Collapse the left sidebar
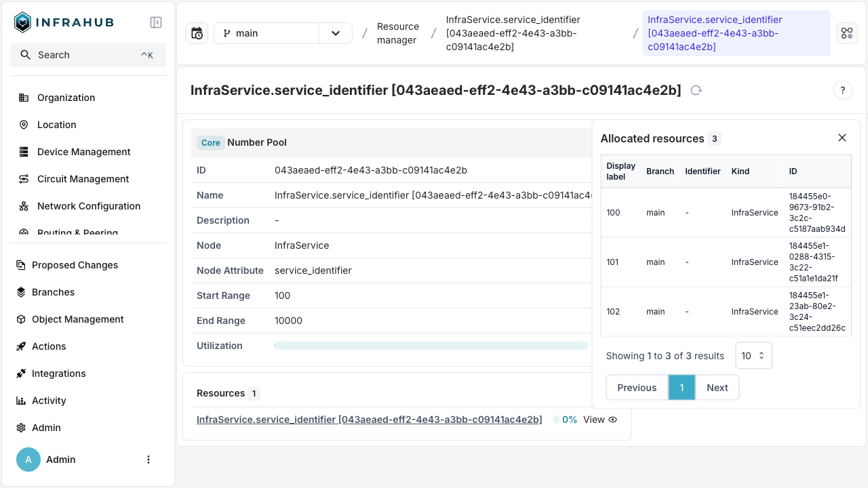The height and width of the screenshot is (488, 868). [156, 22]
